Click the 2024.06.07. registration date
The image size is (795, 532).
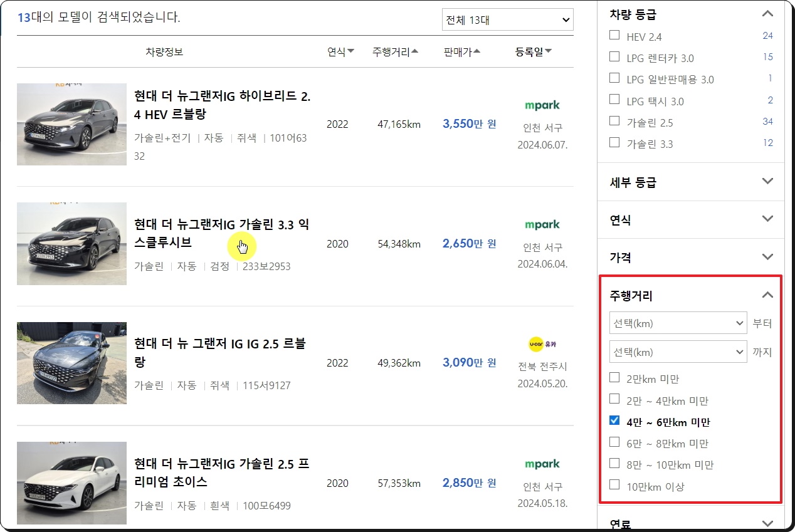click(x=542, y=145)
